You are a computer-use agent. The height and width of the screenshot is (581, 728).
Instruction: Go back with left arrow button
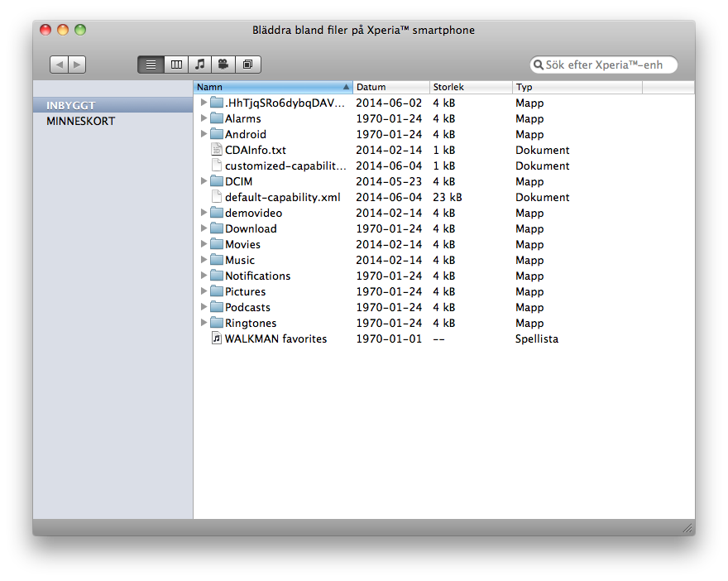[59, 65]
